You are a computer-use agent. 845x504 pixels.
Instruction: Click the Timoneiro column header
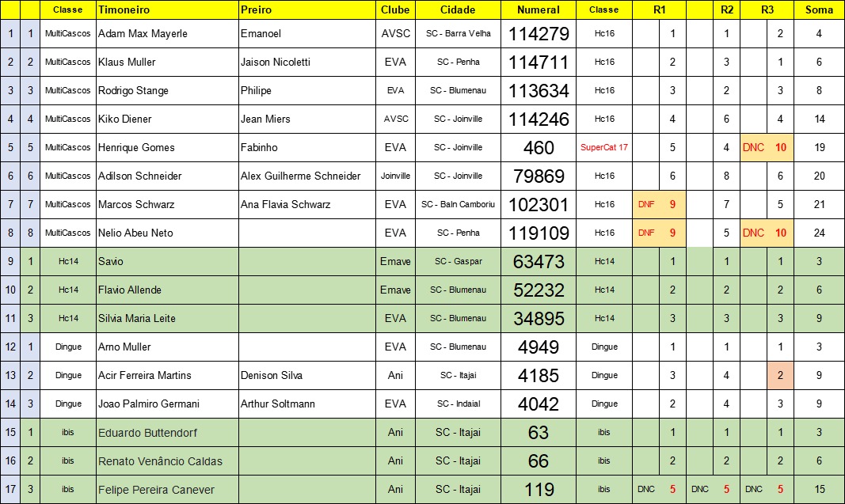pyautogui.click(x=166, y=10)
